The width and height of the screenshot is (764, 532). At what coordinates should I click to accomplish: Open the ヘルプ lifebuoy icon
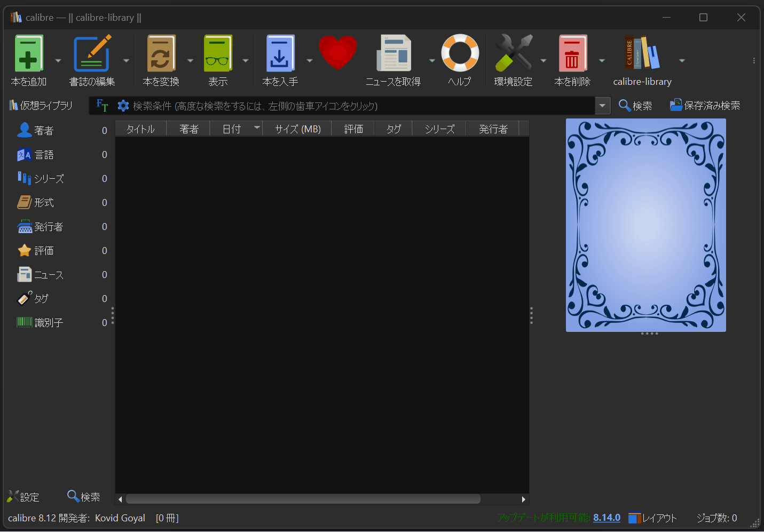[x=459, y=53]
